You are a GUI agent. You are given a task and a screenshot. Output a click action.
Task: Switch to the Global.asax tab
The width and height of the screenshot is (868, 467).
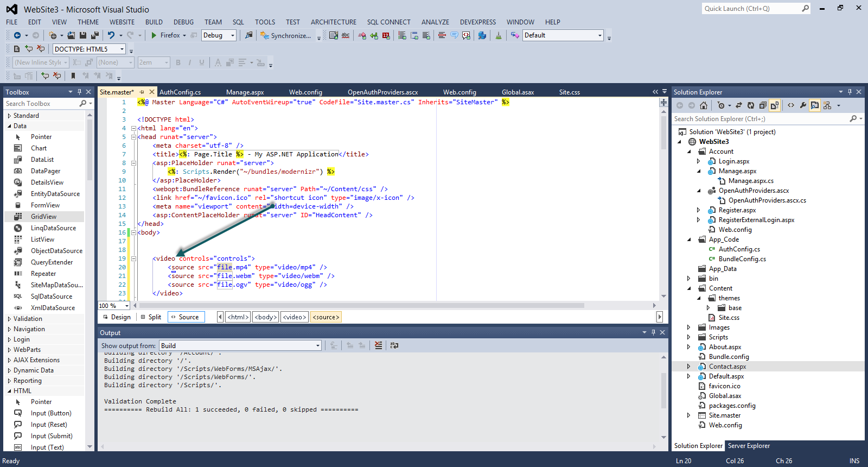[518, 92]
